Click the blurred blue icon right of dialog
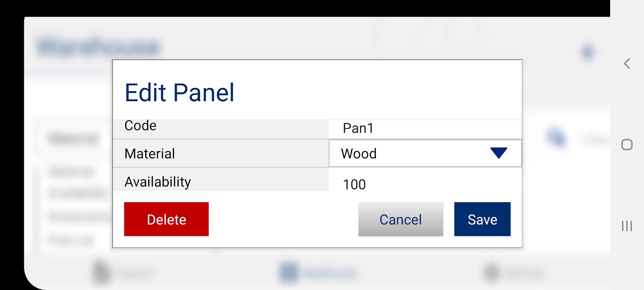Image resolution: width=644 pixels, height=290 pixels. tap(556, 138)
